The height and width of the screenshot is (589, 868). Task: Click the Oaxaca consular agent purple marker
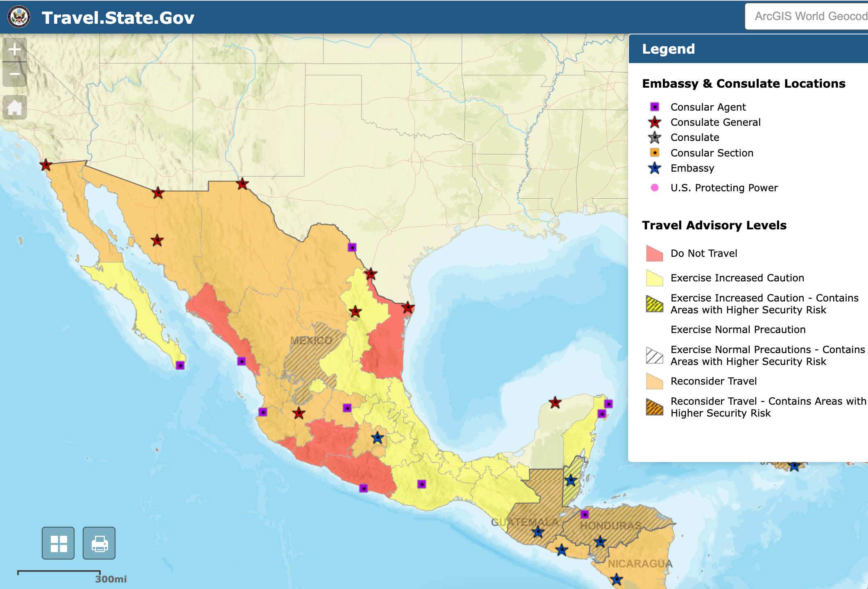coord(422,484)
